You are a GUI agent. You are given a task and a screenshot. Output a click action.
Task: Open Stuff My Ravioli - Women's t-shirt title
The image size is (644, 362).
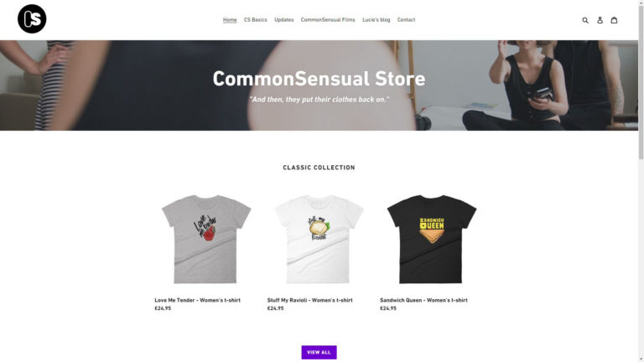tap(309, 300)
